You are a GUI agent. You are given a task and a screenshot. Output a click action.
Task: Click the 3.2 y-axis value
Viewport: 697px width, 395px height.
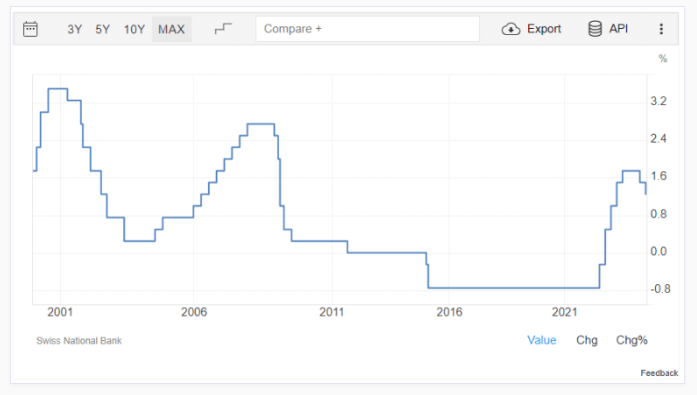coord(658,101)
